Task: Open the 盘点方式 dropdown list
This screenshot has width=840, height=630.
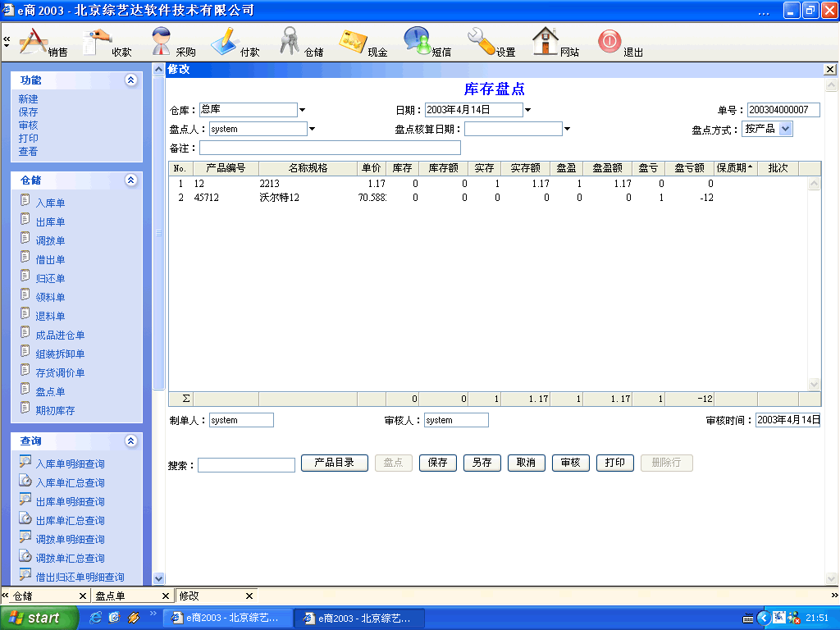Action: (x=785, y=129)
